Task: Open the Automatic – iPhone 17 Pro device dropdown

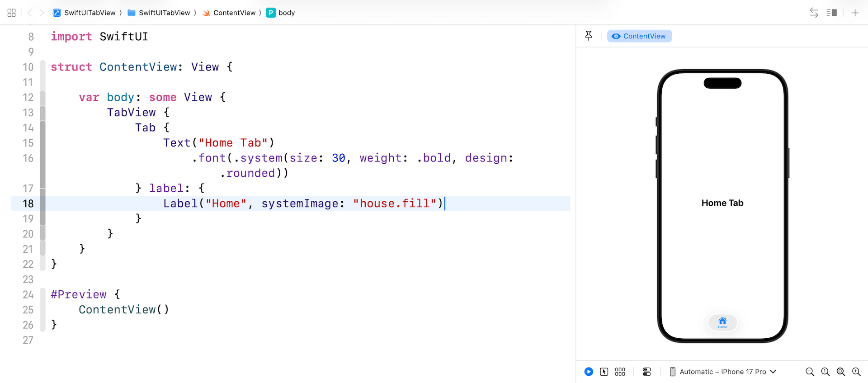Action: tap(722, 372)
